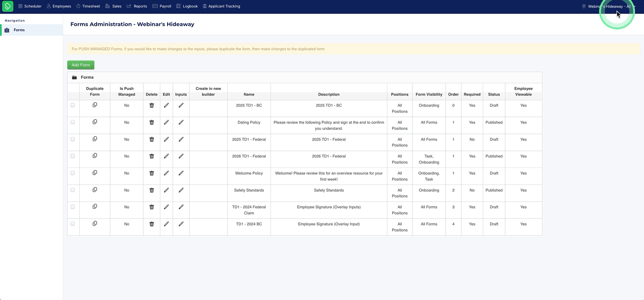Open the Webinar's Hideaway location dropdown
The height and width of the screenshot is (300, 644).
tap(609, 6)
